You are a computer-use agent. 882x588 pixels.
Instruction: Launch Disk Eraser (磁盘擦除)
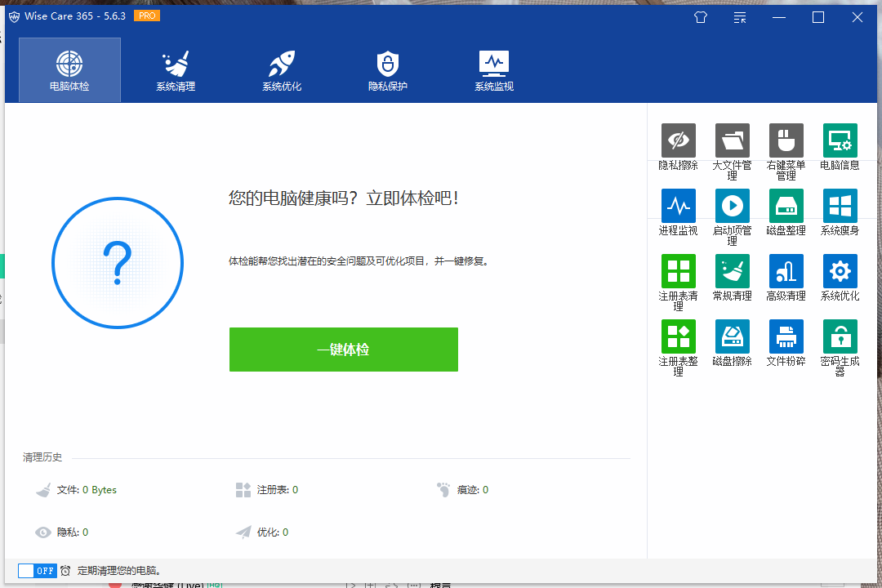732,336
